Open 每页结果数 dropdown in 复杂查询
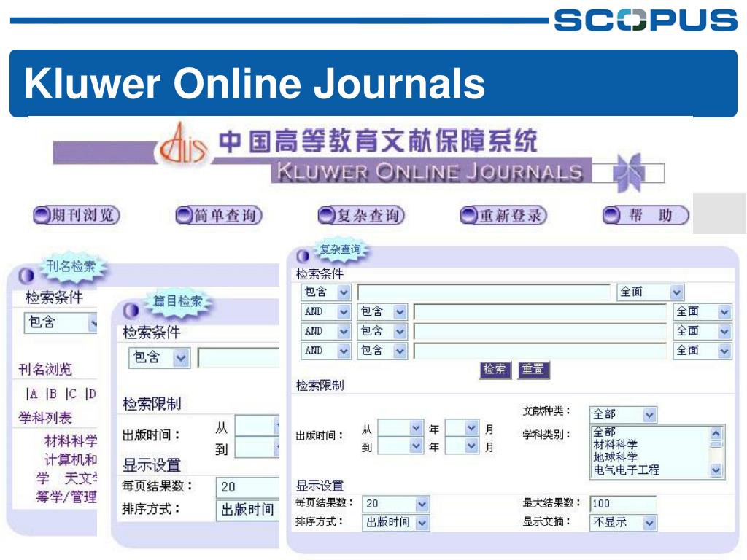Screen dimensions: 747x560 395,504
